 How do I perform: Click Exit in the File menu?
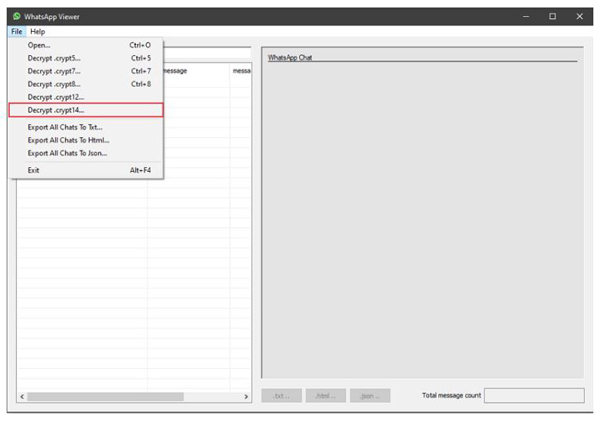click(34, 170)
